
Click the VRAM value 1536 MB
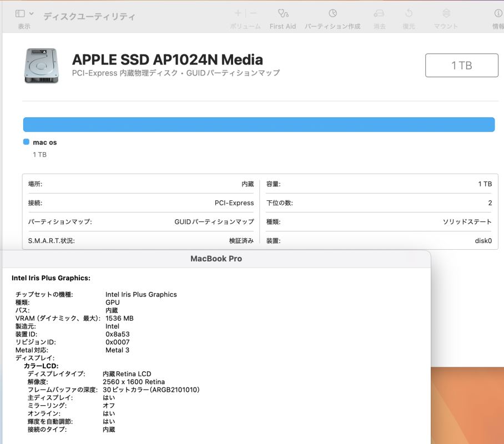119,318
